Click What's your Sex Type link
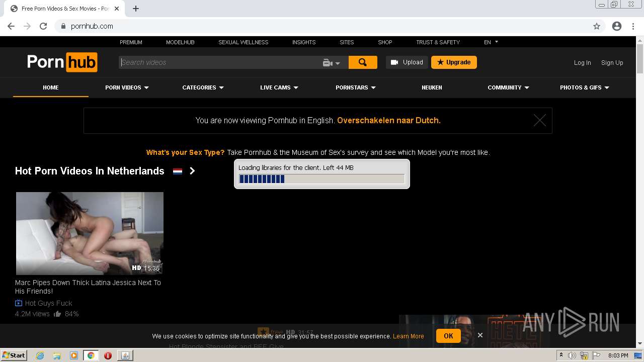This screenshot has width=644, height=362. (185, 152)
